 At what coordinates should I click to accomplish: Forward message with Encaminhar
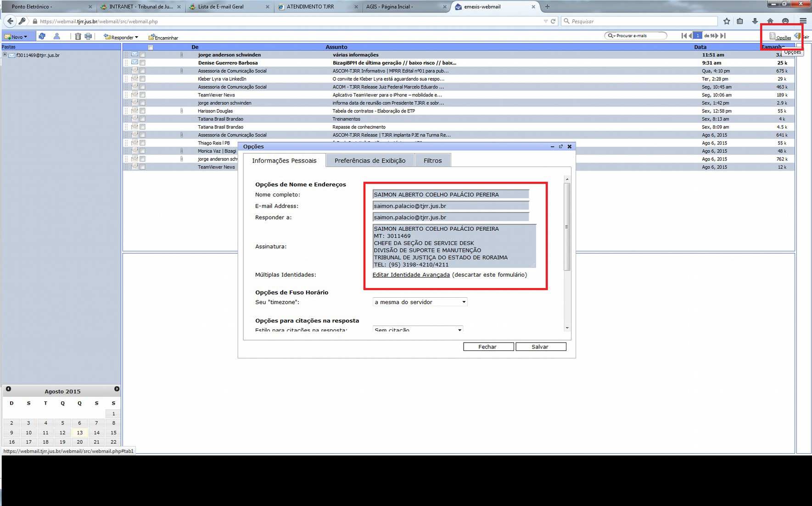tap(163, 38)
